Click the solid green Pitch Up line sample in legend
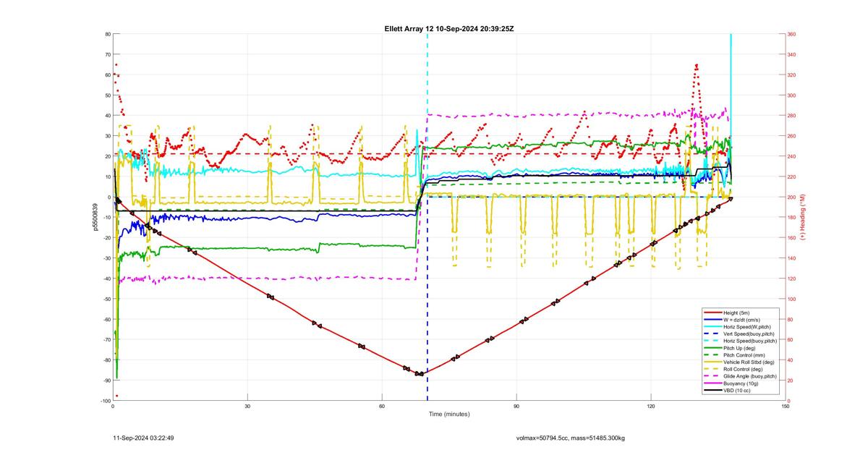 click(713, 348)
